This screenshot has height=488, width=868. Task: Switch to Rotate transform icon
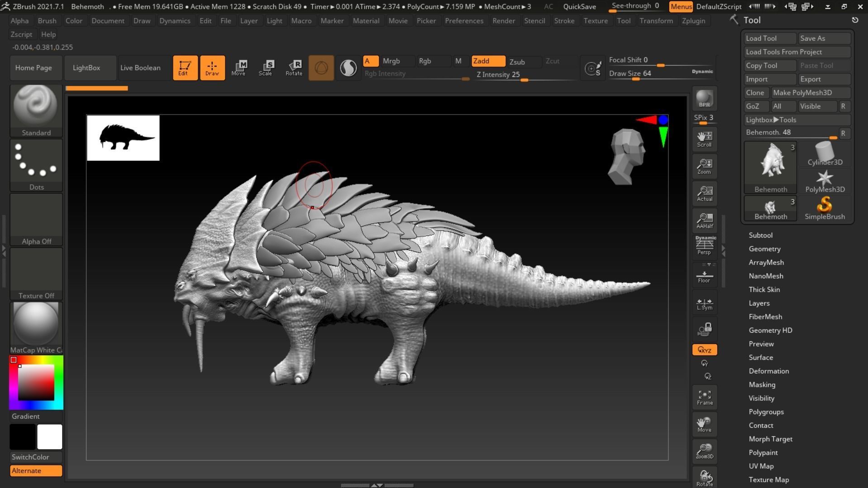pos(294,68)
